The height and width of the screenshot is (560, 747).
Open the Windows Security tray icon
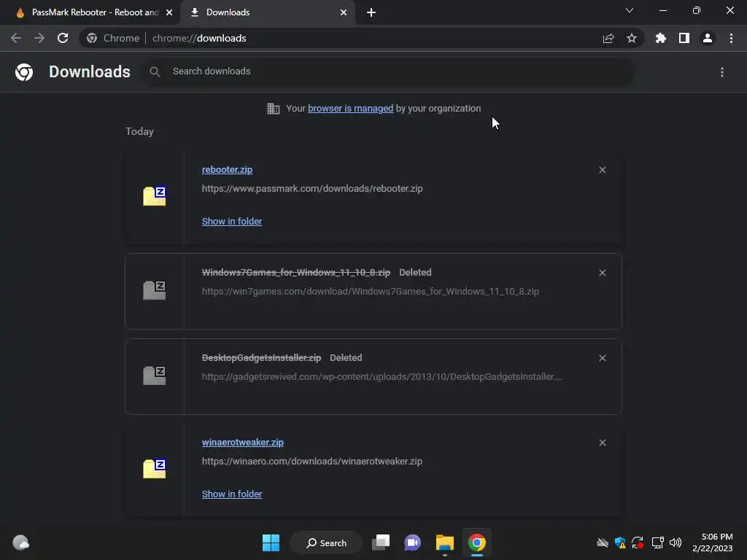point(620,542)
